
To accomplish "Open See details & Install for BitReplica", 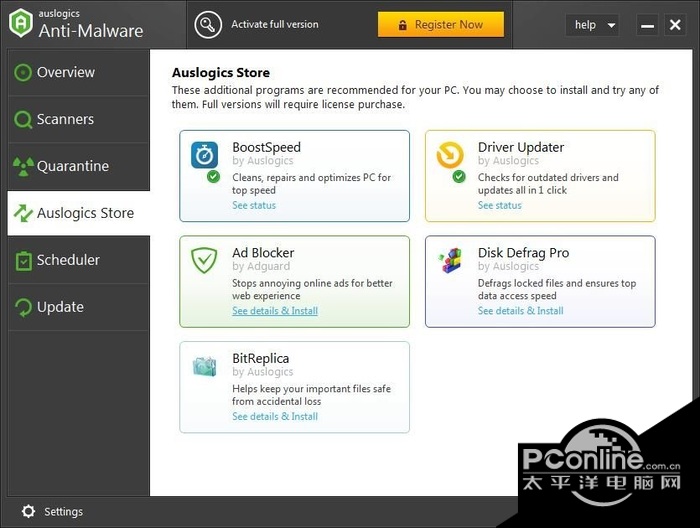I will (x=275, y=416).
